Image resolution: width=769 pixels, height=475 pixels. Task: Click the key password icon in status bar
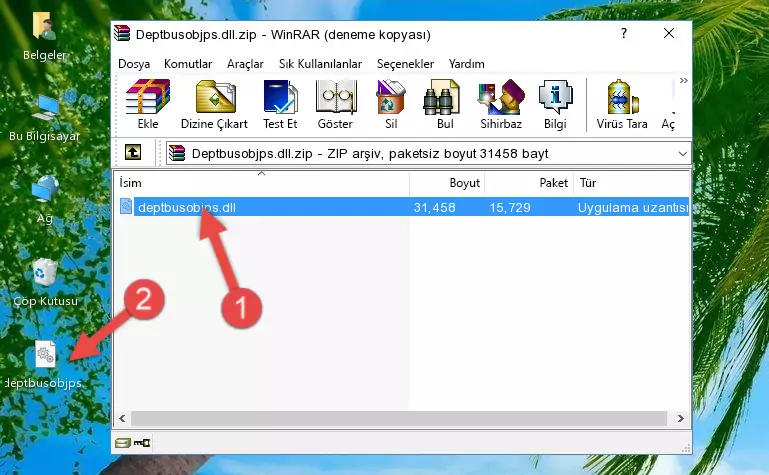[x=142, y=443]
